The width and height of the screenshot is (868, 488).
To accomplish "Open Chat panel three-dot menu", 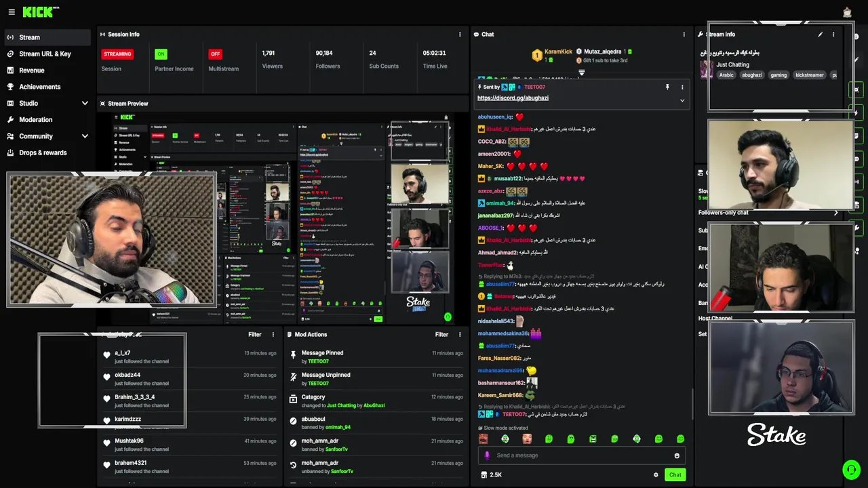I will click(684, 35).
